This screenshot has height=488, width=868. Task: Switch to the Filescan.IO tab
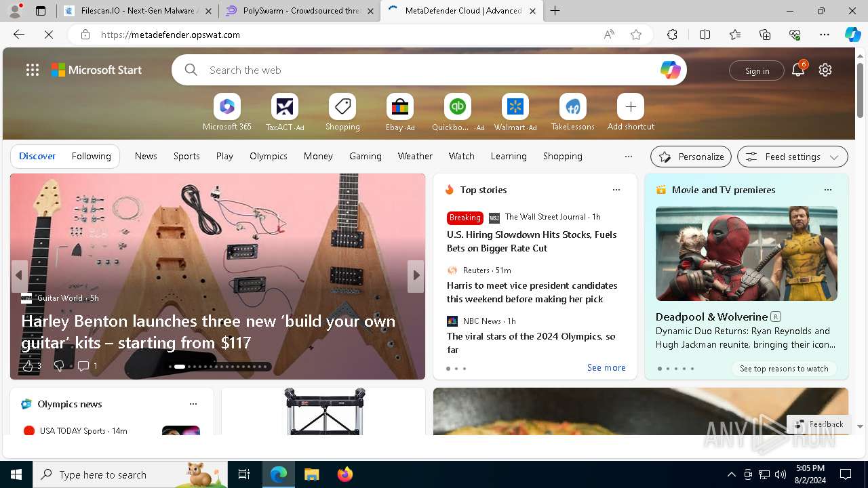click(x=138, y=11)
